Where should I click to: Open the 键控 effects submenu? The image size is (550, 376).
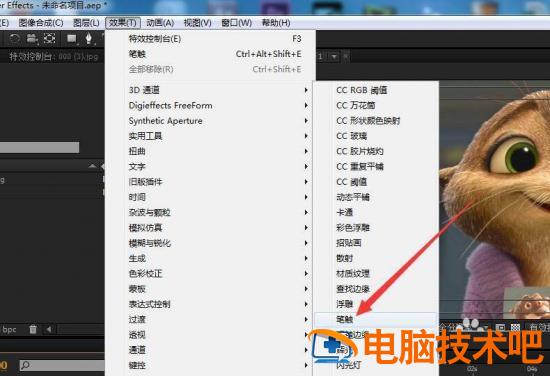210,365
